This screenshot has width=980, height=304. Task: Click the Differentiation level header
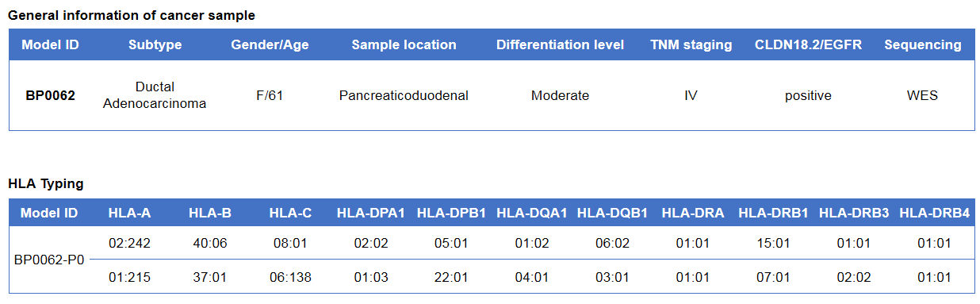[x=560, y=44]
